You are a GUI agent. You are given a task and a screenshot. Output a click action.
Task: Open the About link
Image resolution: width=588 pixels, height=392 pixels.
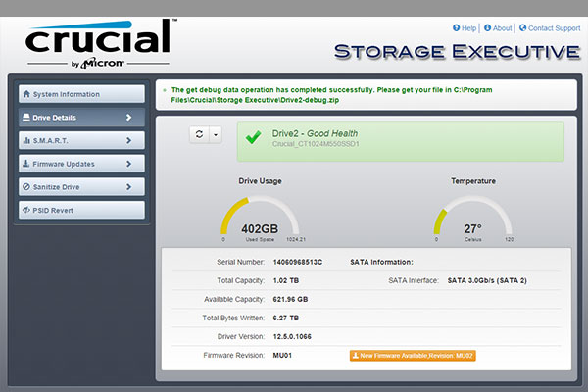(x=502, y=28)
